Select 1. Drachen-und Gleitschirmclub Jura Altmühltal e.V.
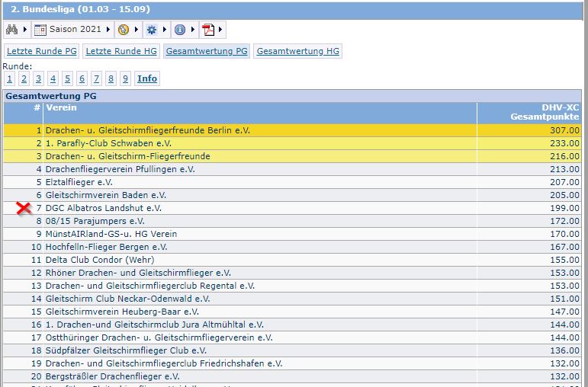This screenshot has height=387, width=588. pos(155,325)
